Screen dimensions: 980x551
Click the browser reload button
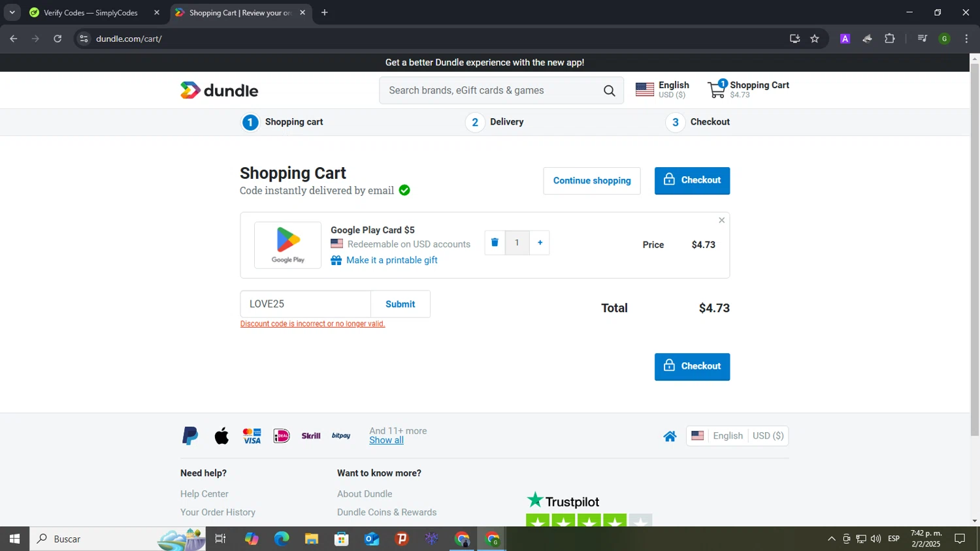57,39
